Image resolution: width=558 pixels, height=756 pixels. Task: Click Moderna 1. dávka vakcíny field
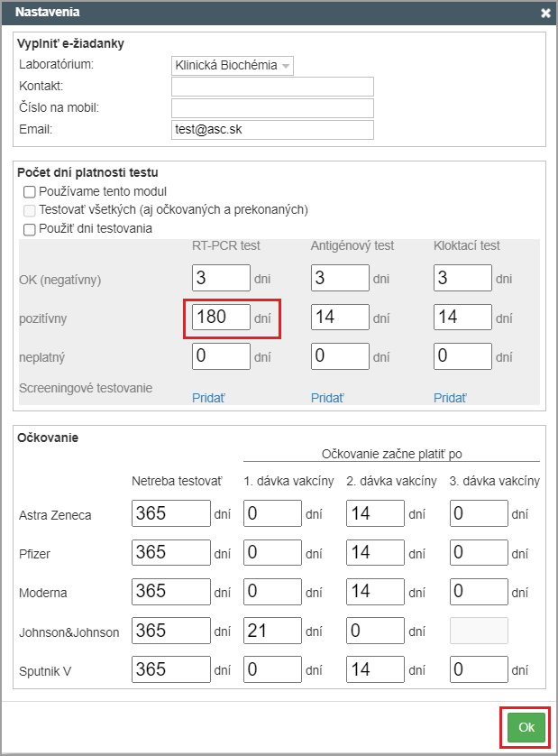(273, 592)
